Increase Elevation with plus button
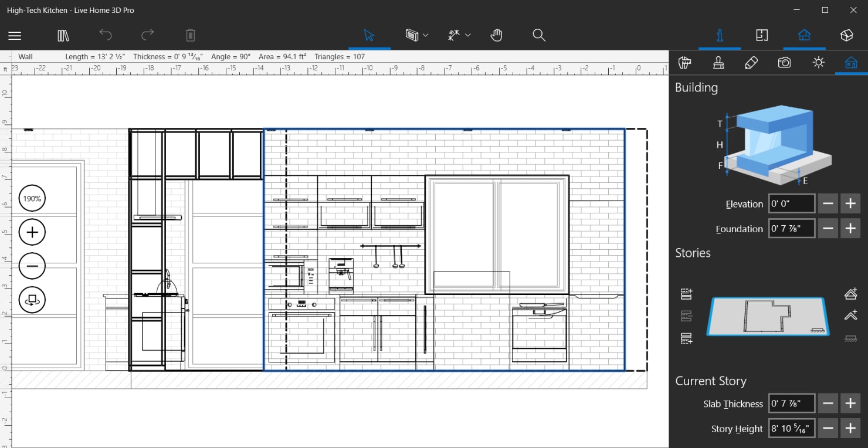The image size is (868, 448). 850,203
